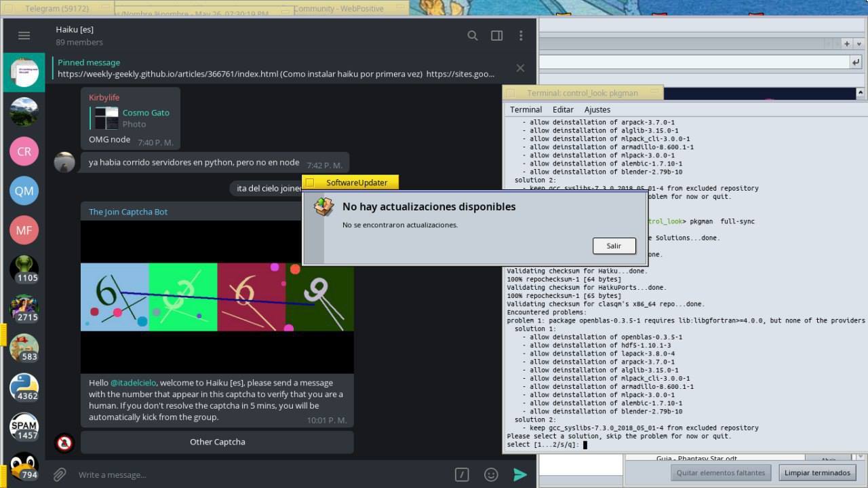
Task: Open 'The Join Captcha Bot' sender name
Action: pyautogui.click(x=128, y=212)
